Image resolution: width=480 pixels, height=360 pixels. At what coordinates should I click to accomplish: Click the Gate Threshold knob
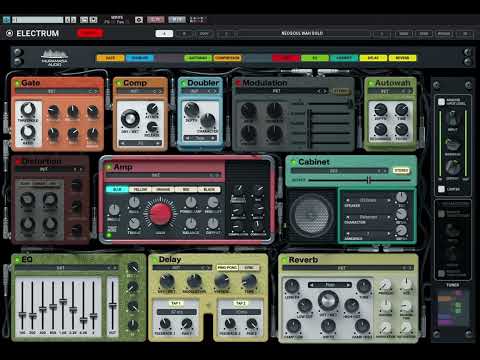28,110
